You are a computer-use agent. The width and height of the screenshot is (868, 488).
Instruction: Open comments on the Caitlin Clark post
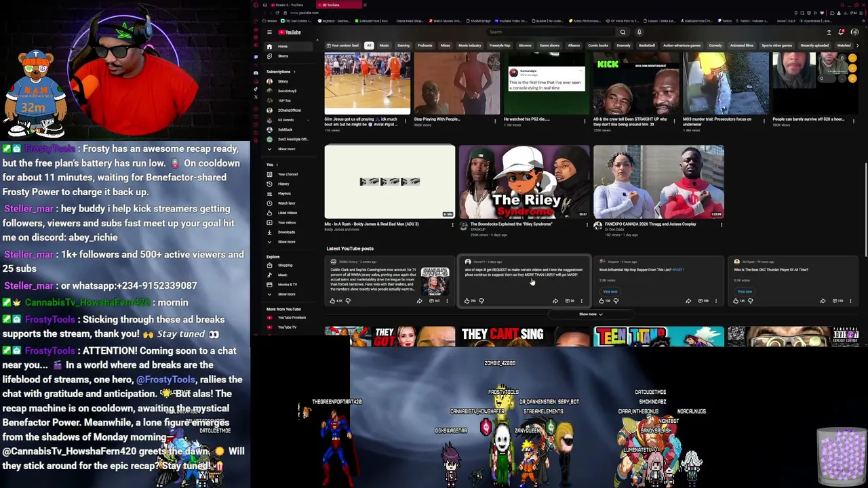[x=435, y=300]
